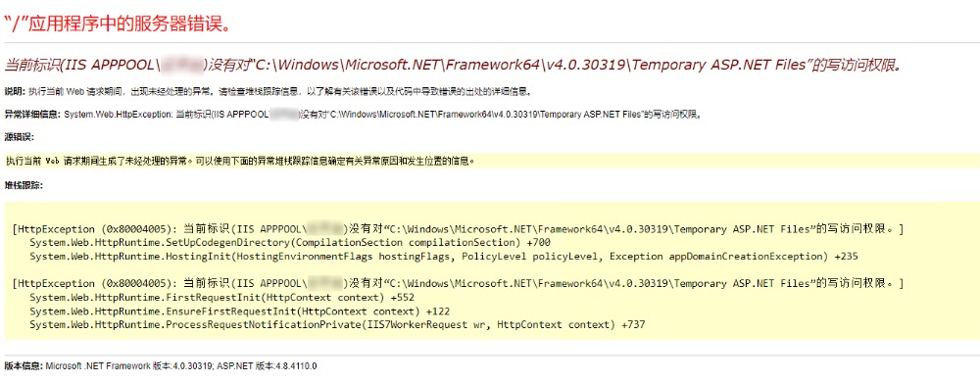
Task: Click the red server error title heading
Action: click(x=120, y=25)
